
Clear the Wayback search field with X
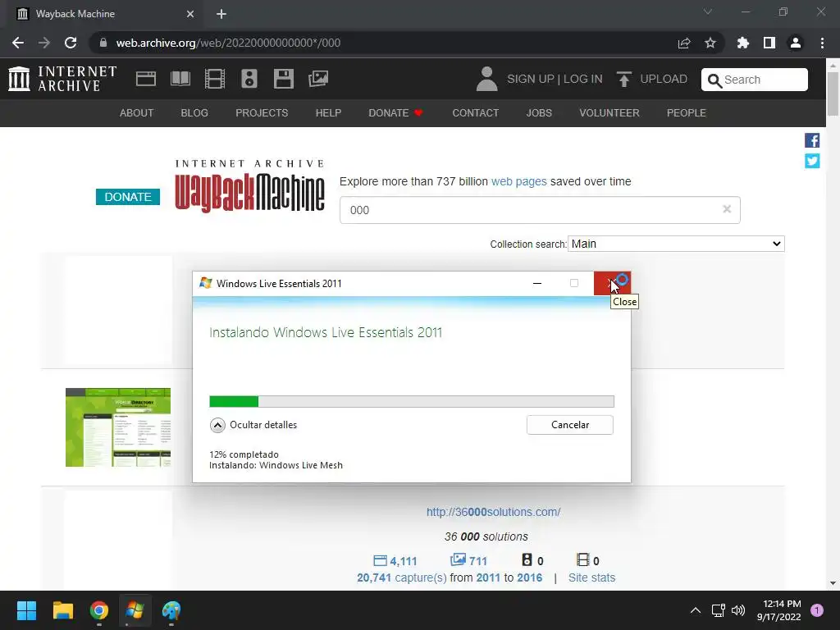click(727, 209)
